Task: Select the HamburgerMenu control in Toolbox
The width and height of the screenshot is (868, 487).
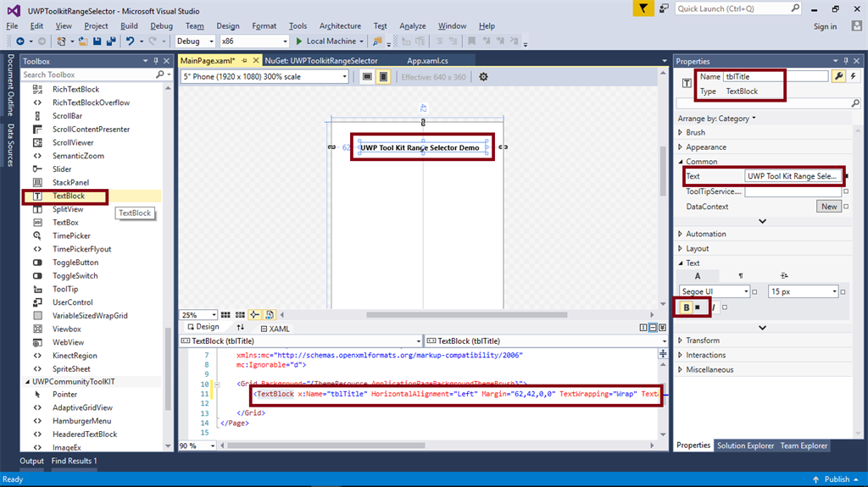Action: (81, 421)
